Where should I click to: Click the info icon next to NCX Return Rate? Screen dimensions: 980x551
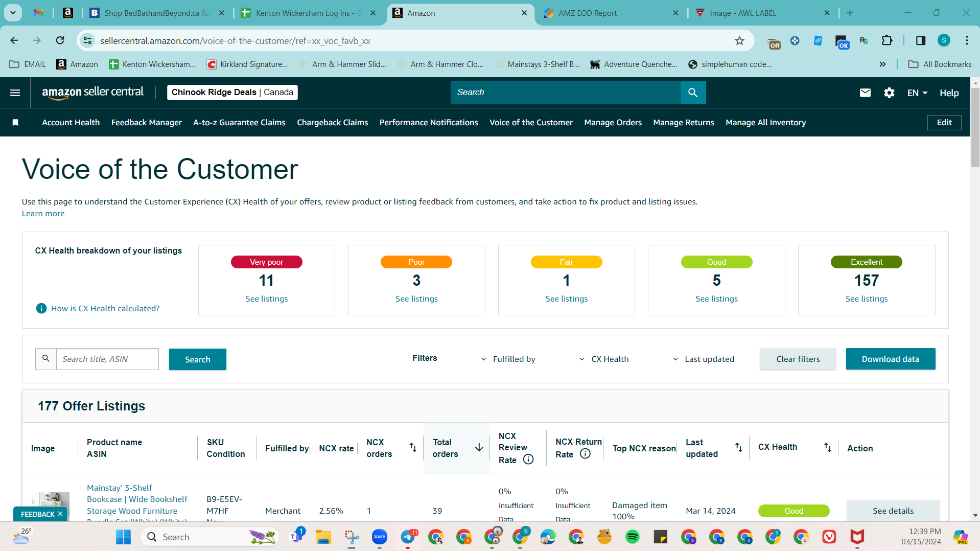pyautogui.click(x=586, y=454)
